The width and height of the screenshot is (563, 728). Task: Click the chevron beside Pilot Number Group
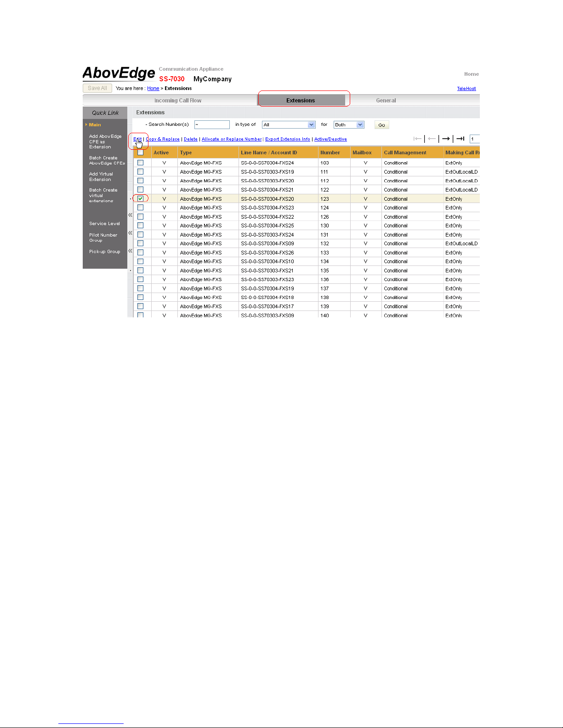(x=130, y=233)
